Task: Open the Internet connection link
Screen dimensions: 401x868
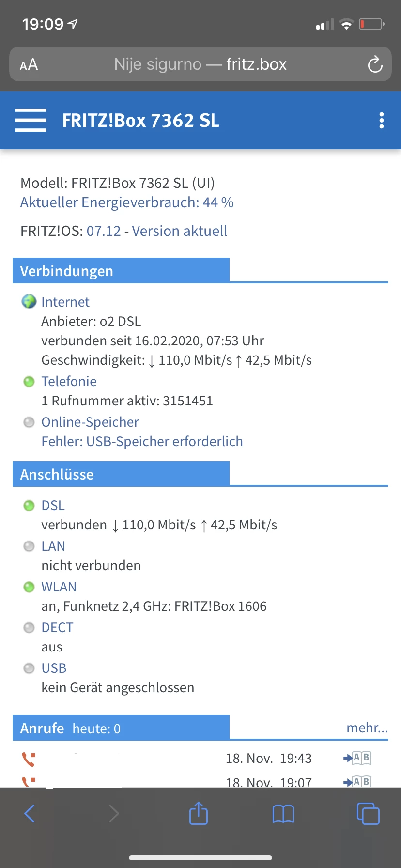Action: click(x=65, y=302)
